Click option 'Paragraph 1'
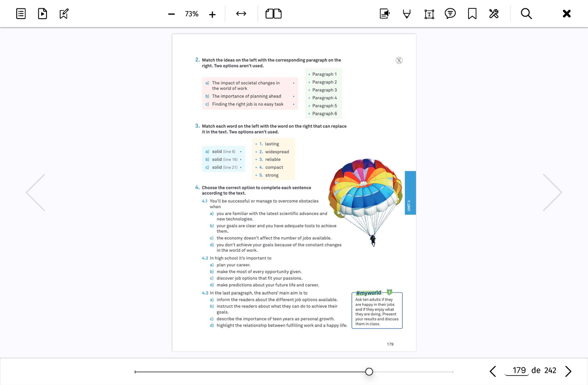Screen dimensions: 588x385 pyautogui.click(x=323, y=74)
